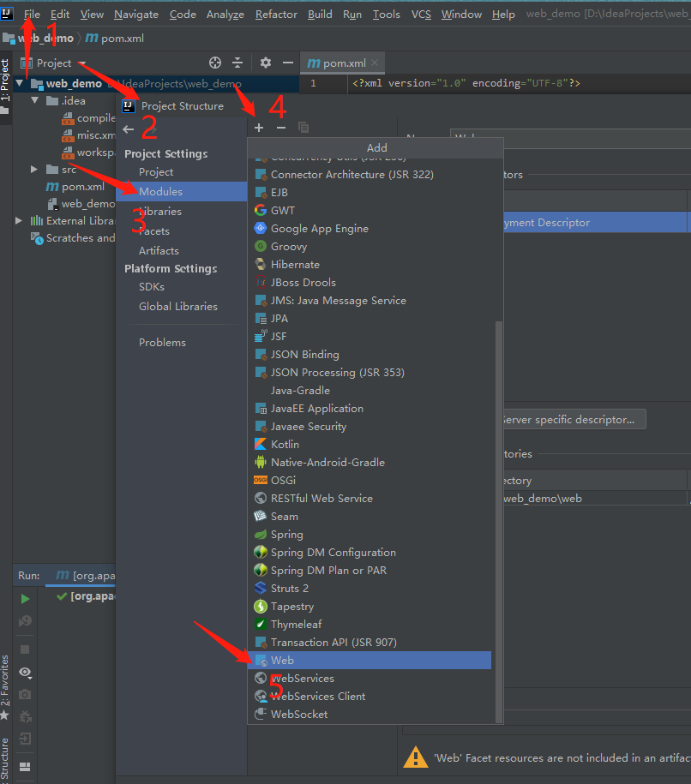The image size is (691, 784).
Task: Choose Groovy from Add list
Action: (370, 247)
